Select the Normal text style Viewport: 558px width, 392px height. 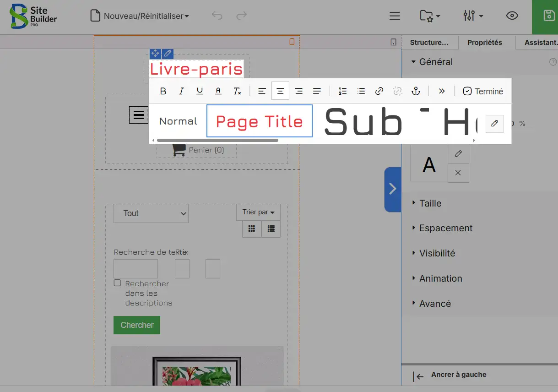178,121
